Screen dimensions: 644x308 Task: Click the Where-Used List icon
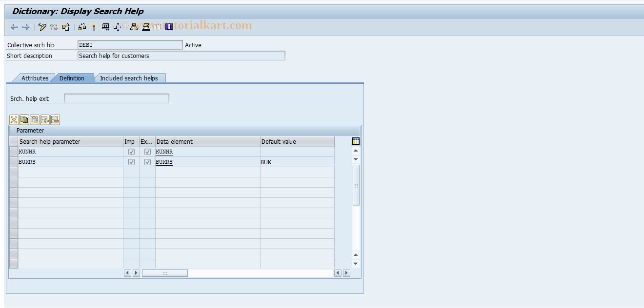click(x=105, y=27)
